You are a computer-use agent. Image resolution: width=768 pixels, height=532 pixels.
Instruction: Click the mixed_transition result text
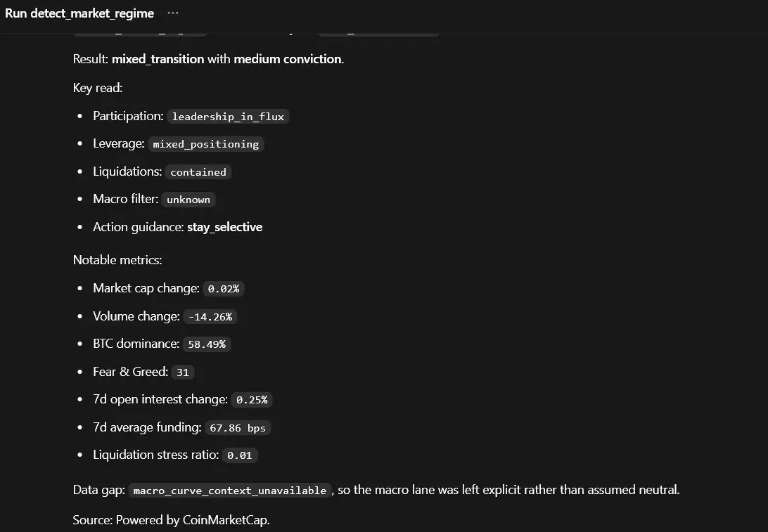158,59
